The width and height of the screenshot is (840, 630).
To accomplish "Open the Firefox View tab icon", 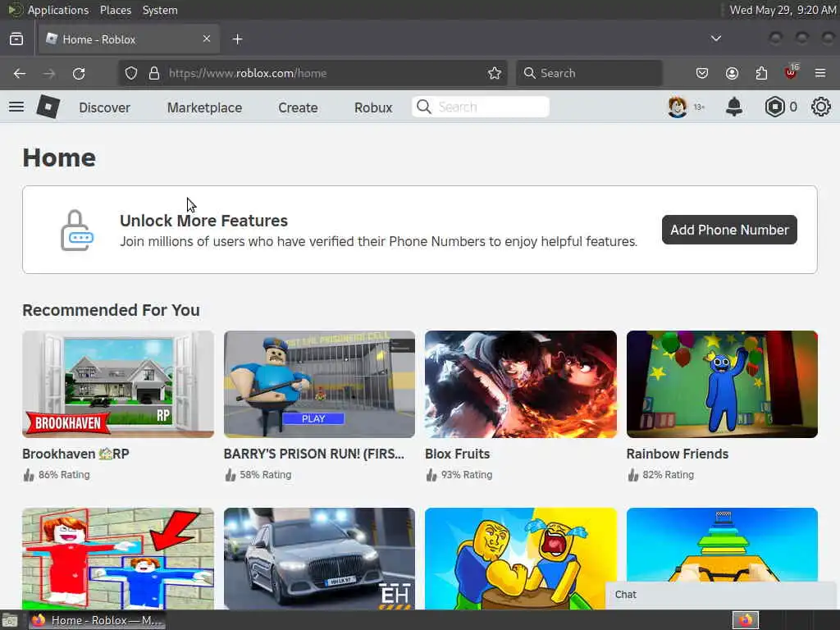I will click(x=16, y=39).
